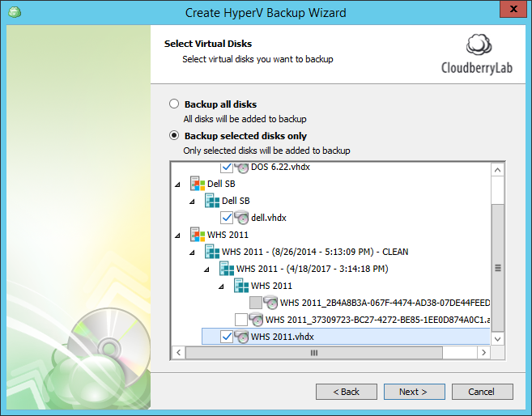Select the WHS 2011_37309723 disk row text

377,320
